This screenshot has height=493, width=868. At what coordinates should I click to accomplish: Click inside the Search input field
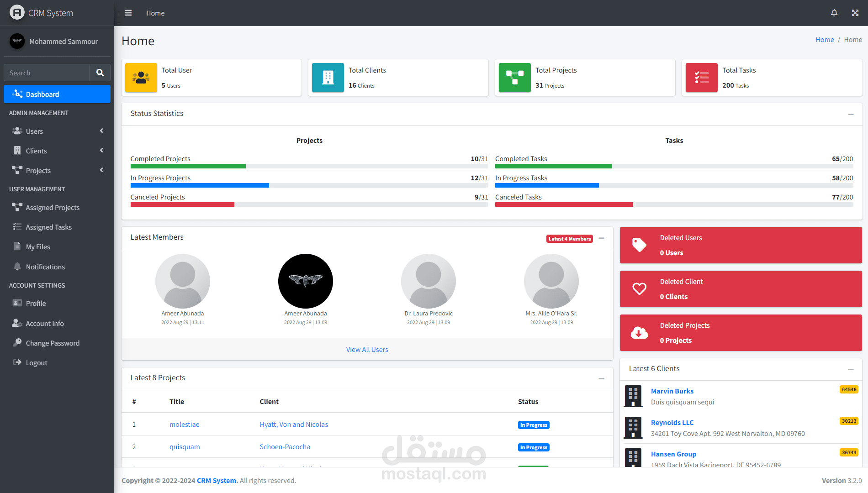(47, 73)
